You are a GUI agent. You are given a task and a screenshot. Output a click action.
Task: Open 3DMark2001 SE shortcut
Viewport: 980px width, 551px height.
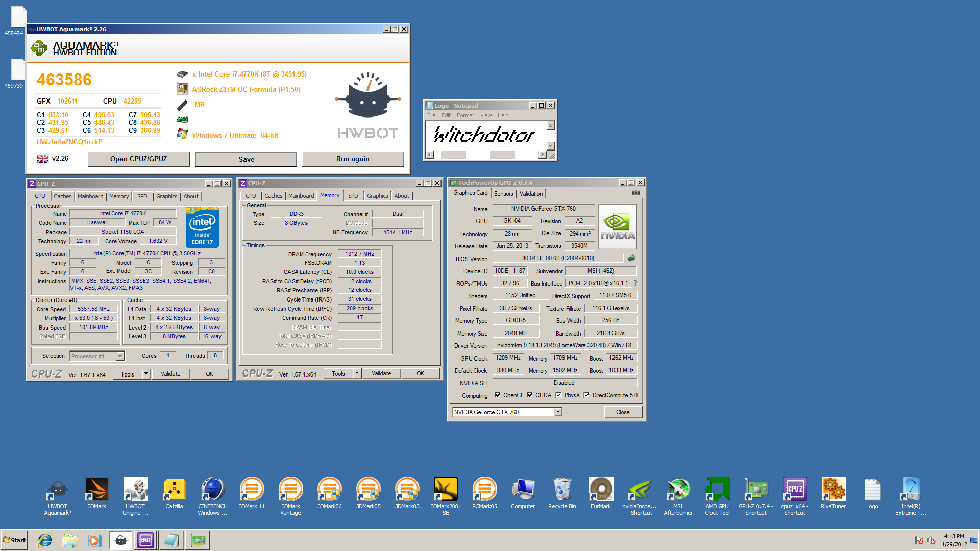point(446,496)
